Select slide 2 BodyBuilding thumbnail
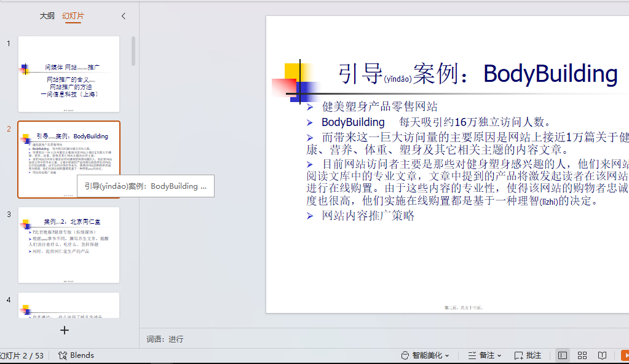 point(69,159)
